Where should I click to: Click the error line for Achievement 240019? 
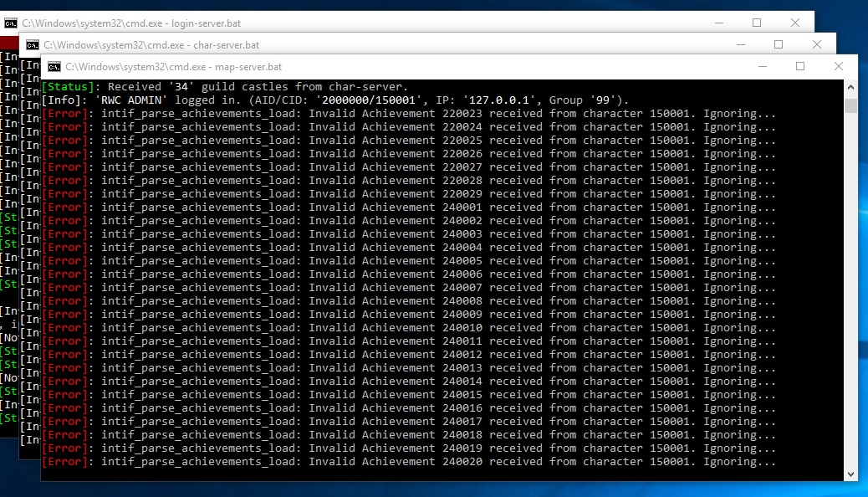(409, 448)
